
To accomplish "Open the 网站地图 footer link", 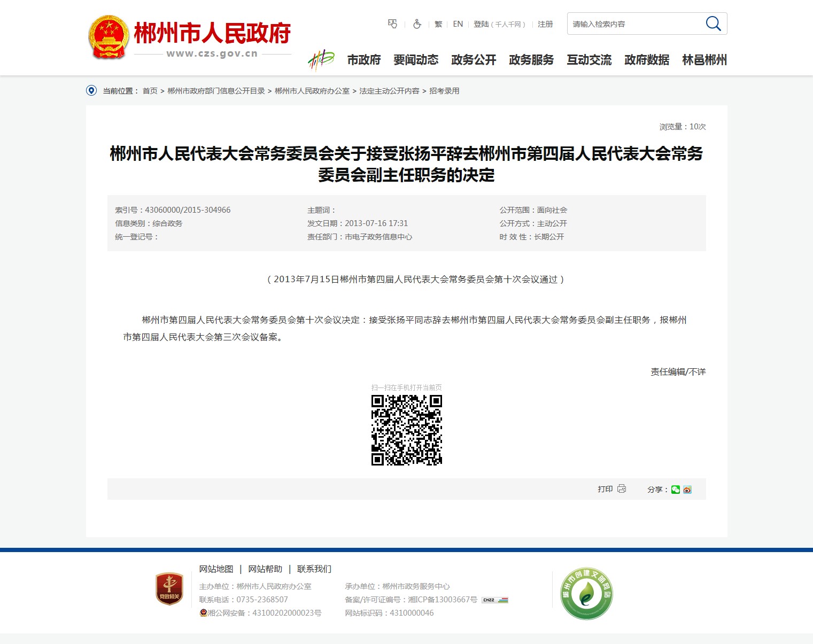I will pos(216,569).
